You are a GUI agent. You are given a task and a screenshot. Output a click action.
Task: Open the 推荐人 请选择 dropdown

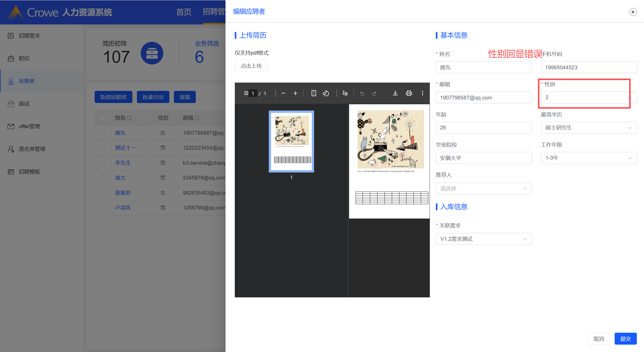tap(483, 189)
